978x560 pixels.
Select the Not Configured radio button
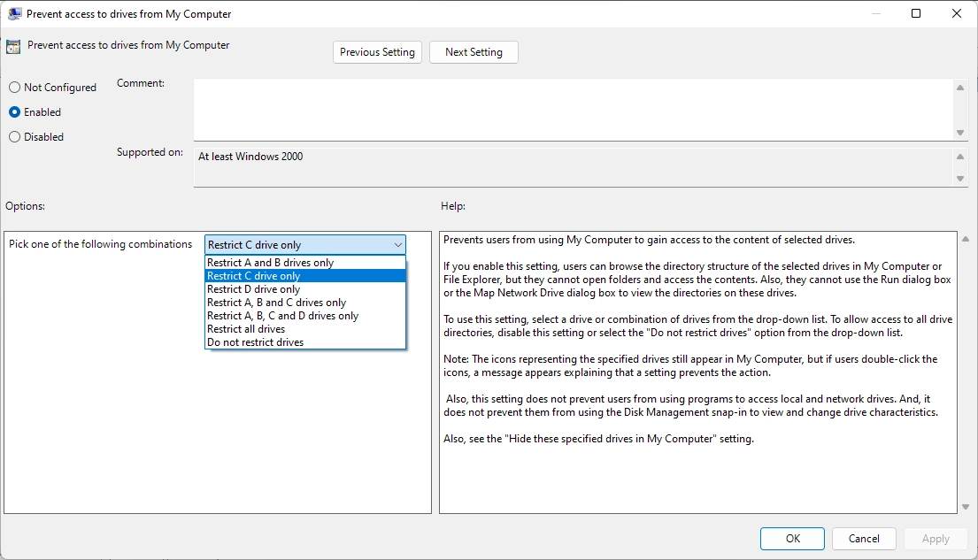click(15, 88)
